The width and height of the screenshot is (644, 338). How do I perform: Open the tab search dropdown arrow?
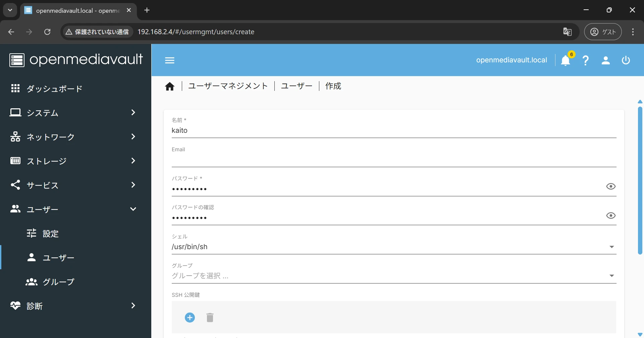(x=10, y=10)
